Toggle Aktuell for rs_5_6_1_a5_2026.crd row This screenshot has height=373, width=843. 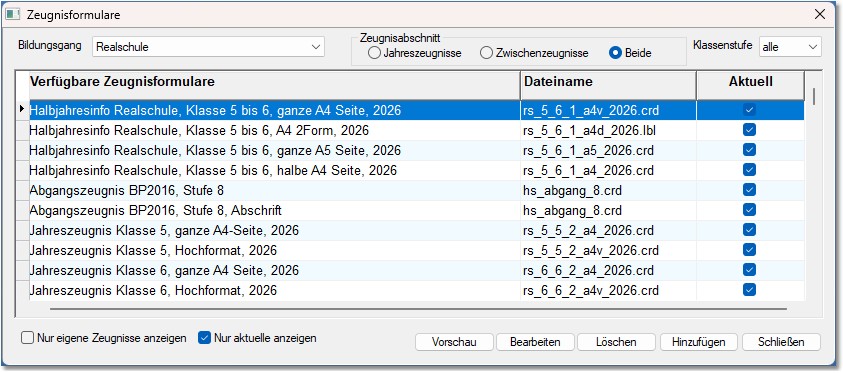tap(749, 149)
